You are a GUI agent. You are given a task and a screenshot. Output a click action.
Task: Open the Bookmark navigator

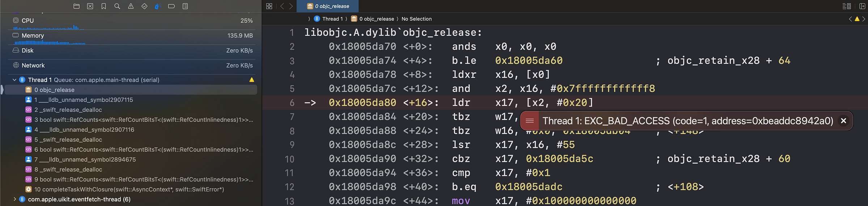coord(104,6)
